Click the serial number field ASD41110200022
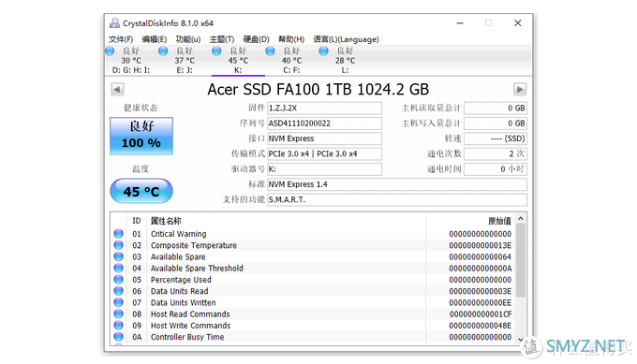 (x=325, y=124)
